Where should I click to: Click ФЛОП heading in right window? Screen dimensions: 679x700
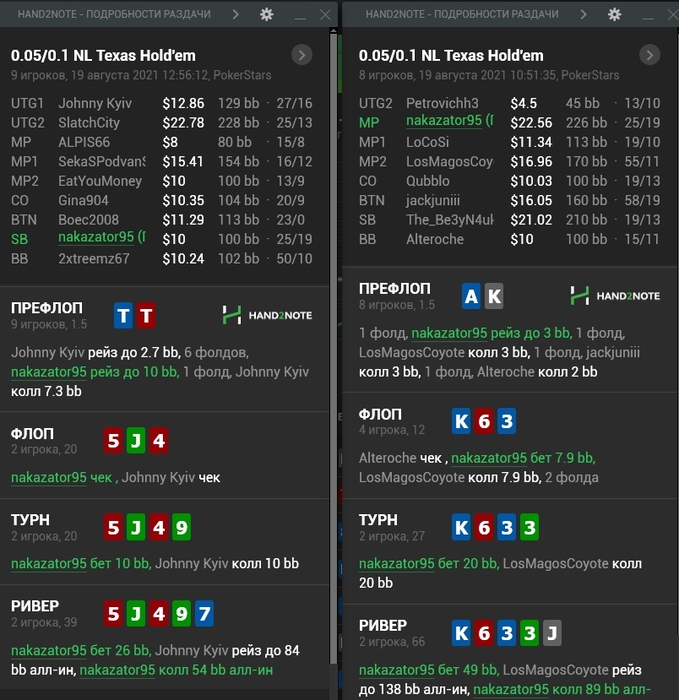tap(380, 415)
